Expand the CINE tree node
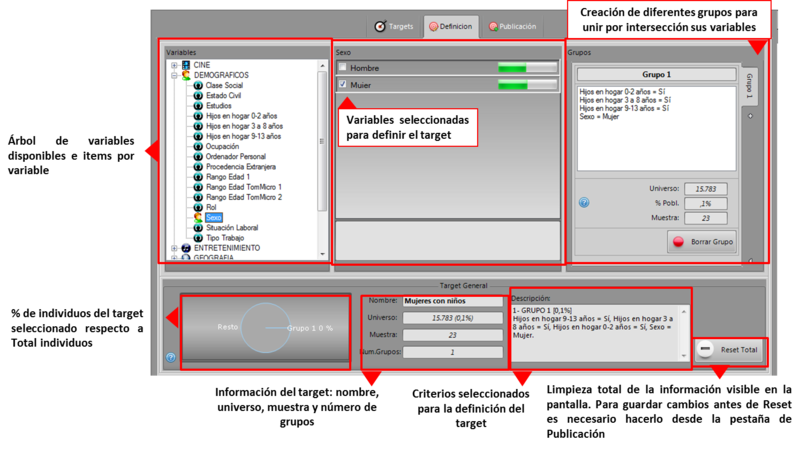The image size is (800, 449). point(174,65)
